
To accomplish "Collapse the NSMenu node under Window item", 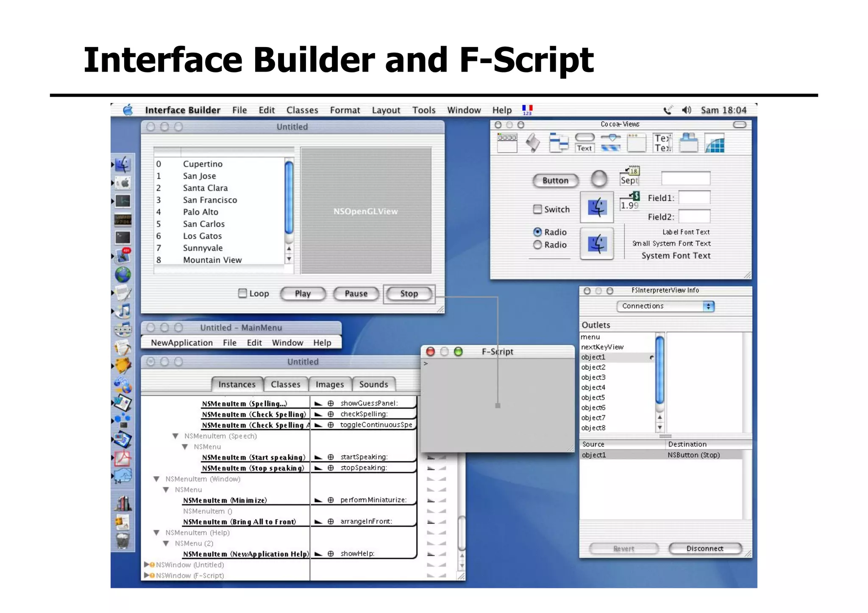I will tap(166, 490).
